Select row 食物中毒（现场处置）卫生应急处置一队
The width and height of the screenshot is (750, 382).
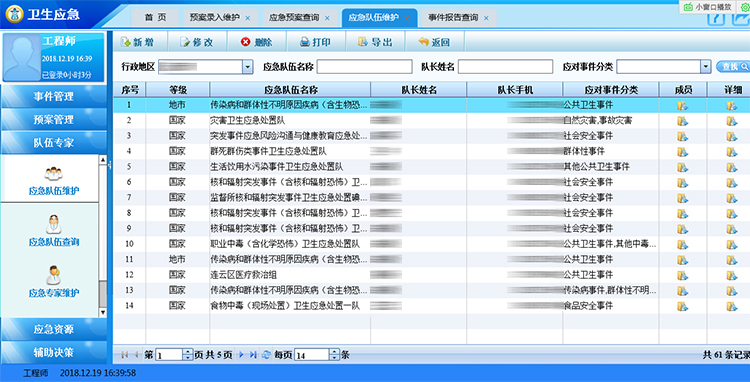point(431,306)
